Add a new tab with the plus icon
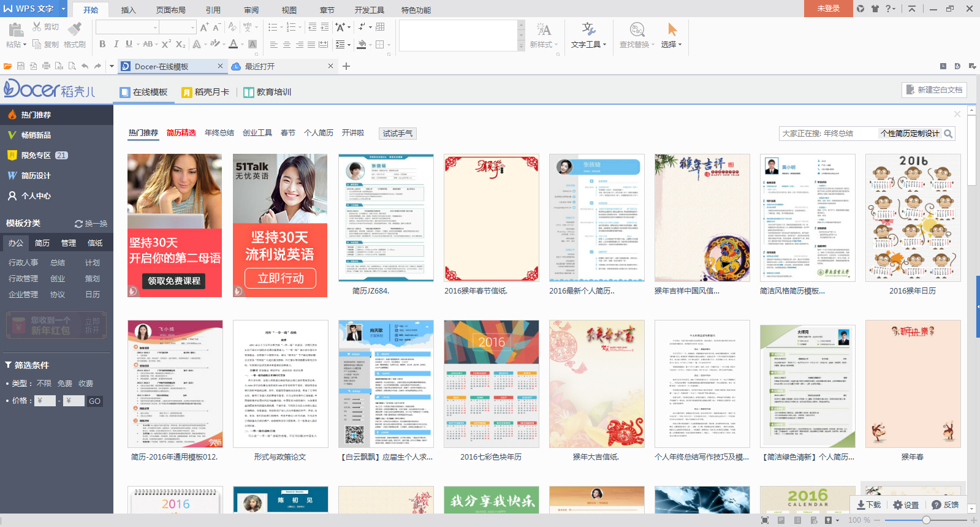The image size is (980, 527). pyautogui.click(x=346, y=66)
